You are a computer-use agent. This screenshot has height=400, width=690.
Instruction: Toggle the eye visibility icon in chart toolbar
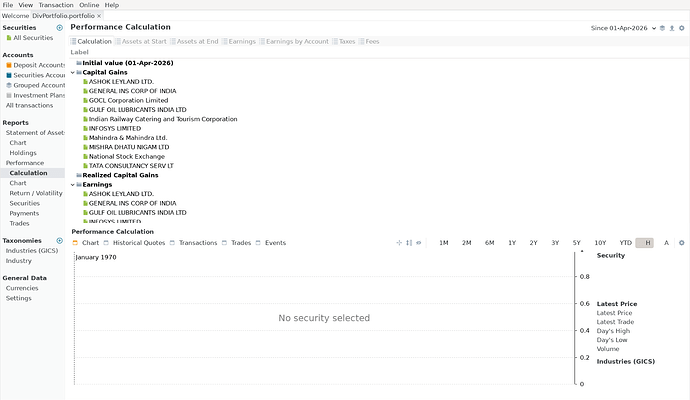point(418,243)
